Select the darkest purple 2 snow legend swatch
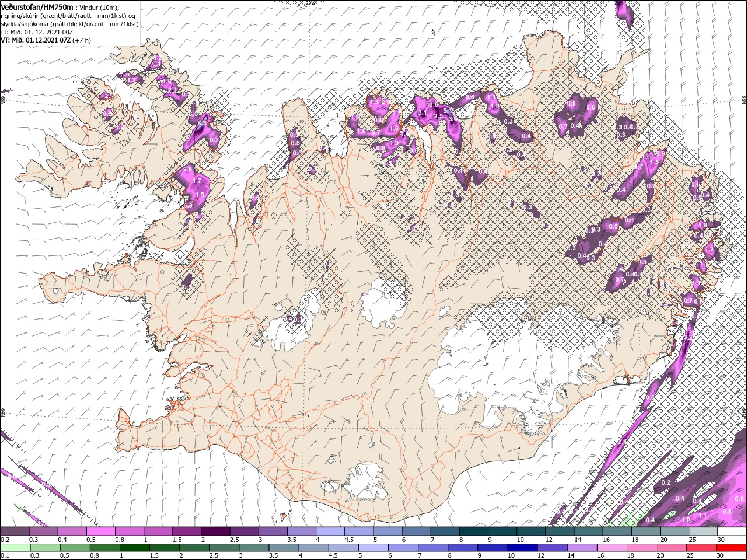This screenshot has height=560, width=747. tap(215, 531)
